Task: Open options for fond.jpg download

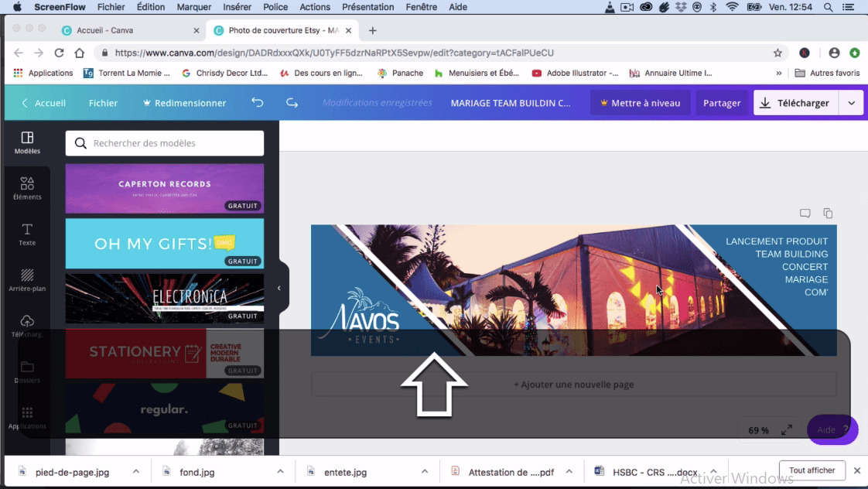Action: pyautogui.click(x=281, y=471)
